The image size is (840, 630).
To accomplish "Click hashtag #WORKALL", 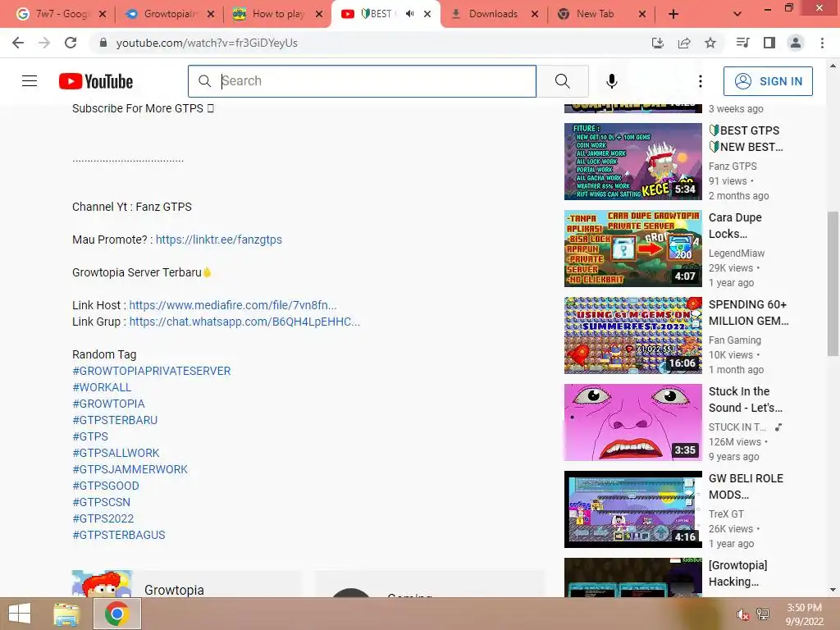I will pyautogui.click(x=102, y=387).
